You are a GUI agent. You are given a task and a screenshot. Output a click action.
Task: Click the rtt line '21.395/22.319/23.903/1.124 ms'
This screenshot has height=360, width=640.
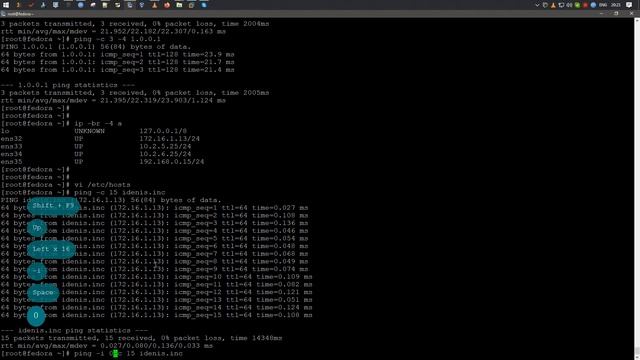(x=113, y=100)
